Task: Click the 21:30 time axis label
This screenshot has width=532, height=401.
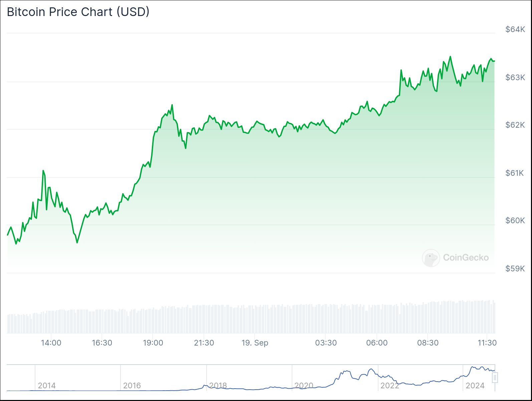Action: (204, 343)
